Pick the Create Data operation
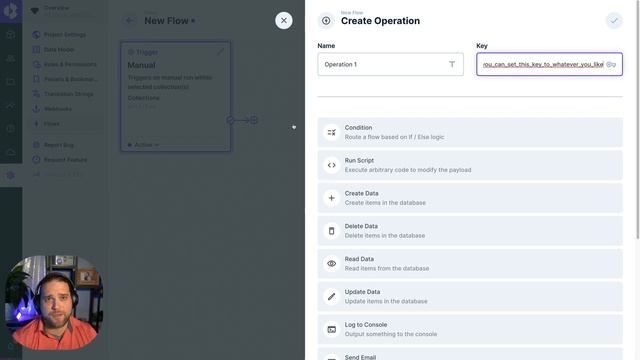Viewport: 640px width, 360px height. (x=470, y=198)
